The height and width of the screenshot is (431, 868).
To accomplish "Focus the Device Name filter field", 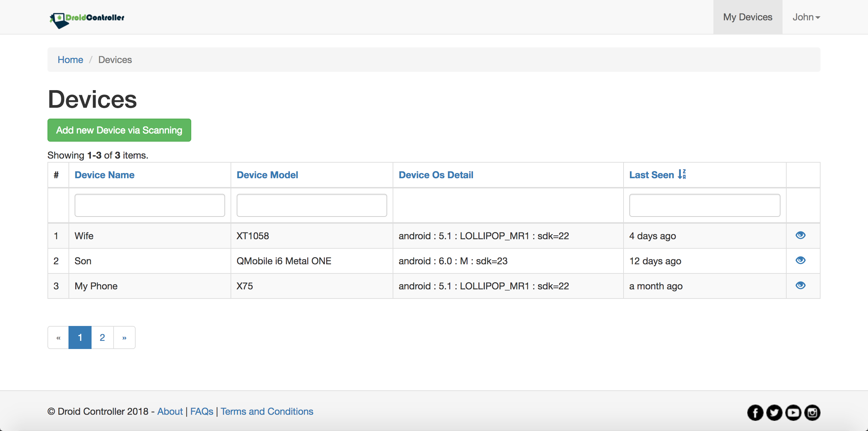I will pos(150,205).
